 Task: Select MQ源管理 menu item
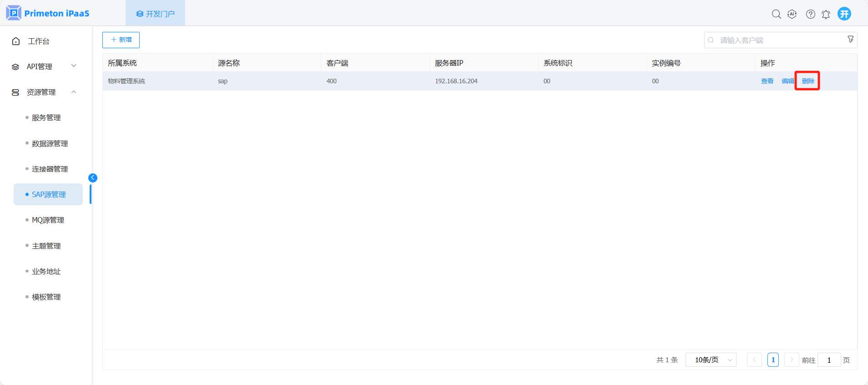click(48, 220)
